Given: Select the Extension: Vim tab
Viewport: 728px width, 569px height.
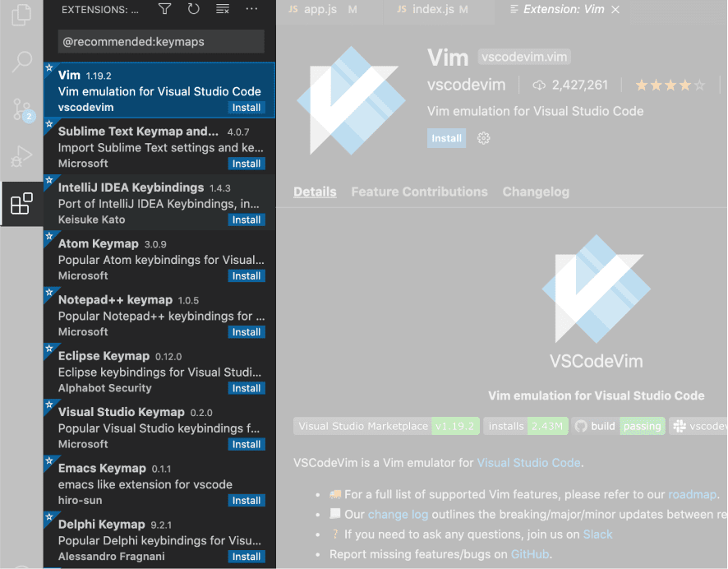Looking at the screenshot, I should pyautogui.click(x=564, y=9).
